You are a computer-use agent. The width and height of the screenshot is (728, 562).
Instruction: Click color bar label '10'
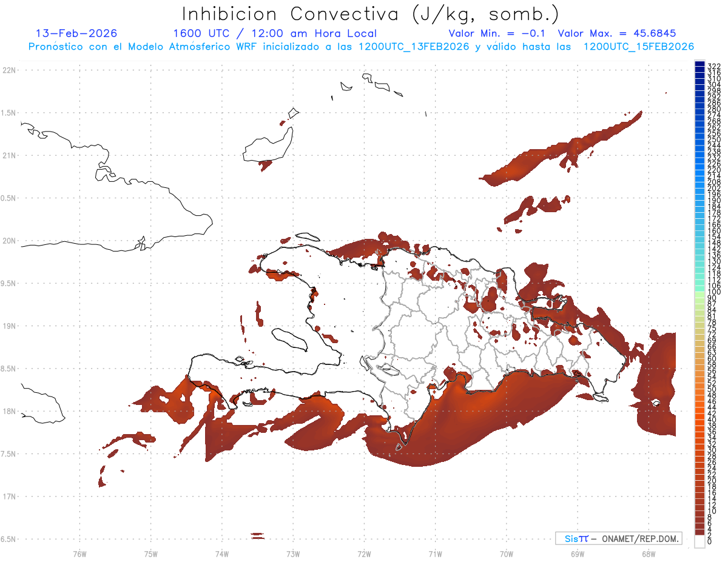[x=712, y=511]
